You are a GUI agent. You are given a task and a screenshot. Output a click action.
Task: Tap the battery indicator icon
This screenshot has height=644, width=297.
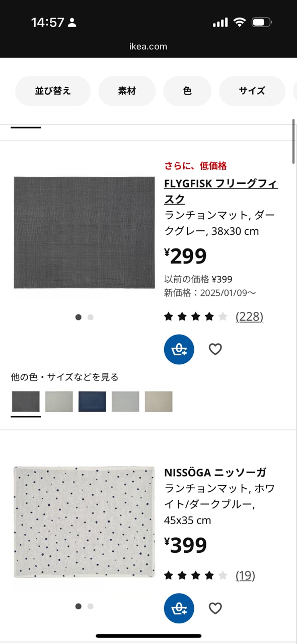[x=262, y=22]
